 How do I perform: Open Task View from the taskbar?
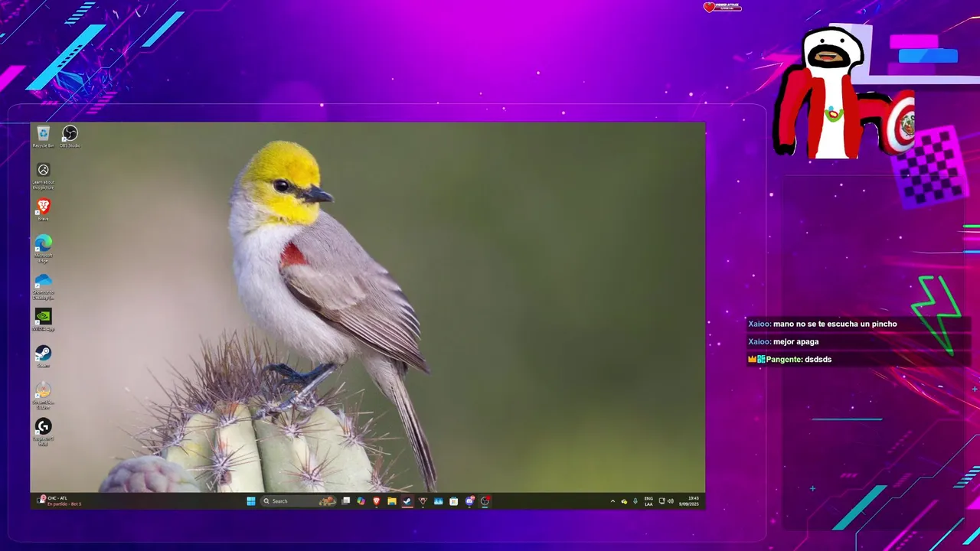(346, 501)
